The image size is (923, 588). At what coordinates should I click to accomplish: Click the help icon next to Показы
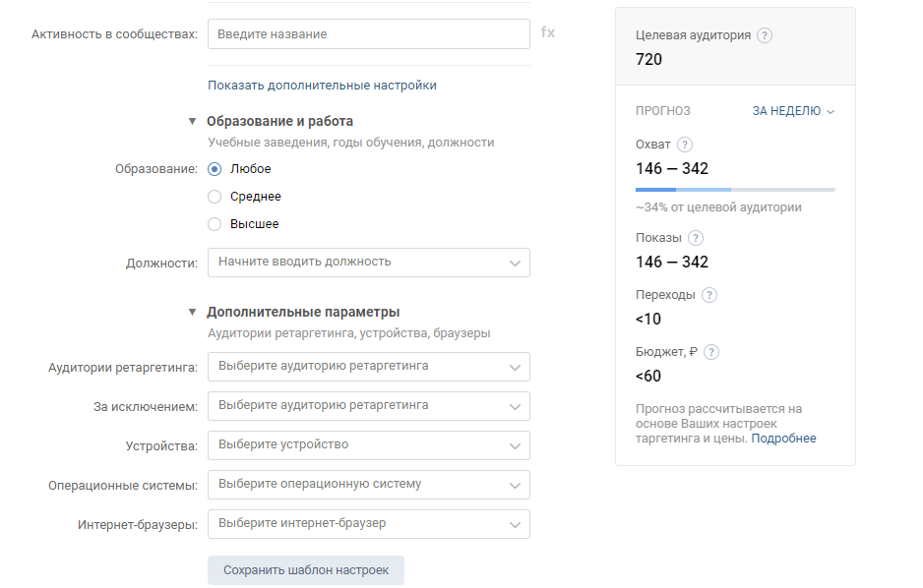[696, 238]
